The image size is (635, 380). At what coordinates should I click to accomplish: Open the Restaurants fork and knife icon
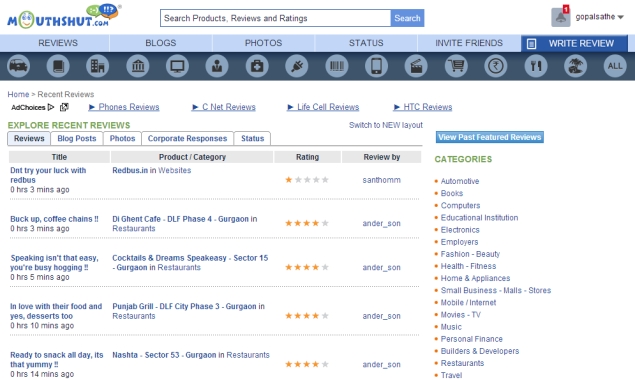[x=535, y=66]
